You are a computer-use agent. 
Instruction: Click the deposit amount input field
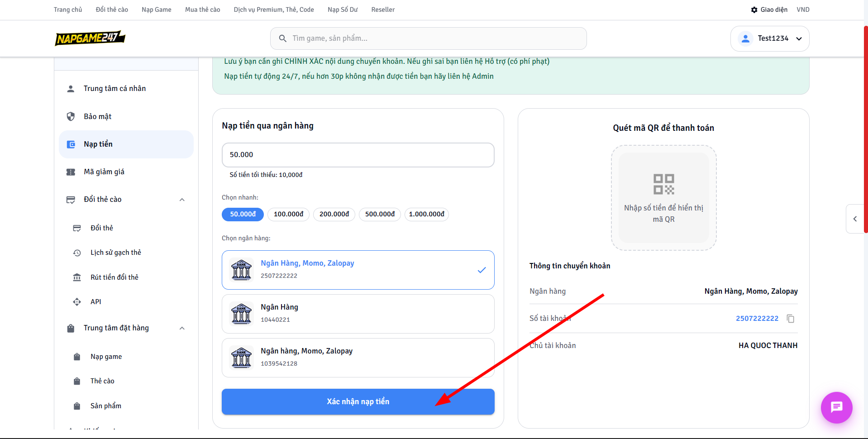pos(358,155)
